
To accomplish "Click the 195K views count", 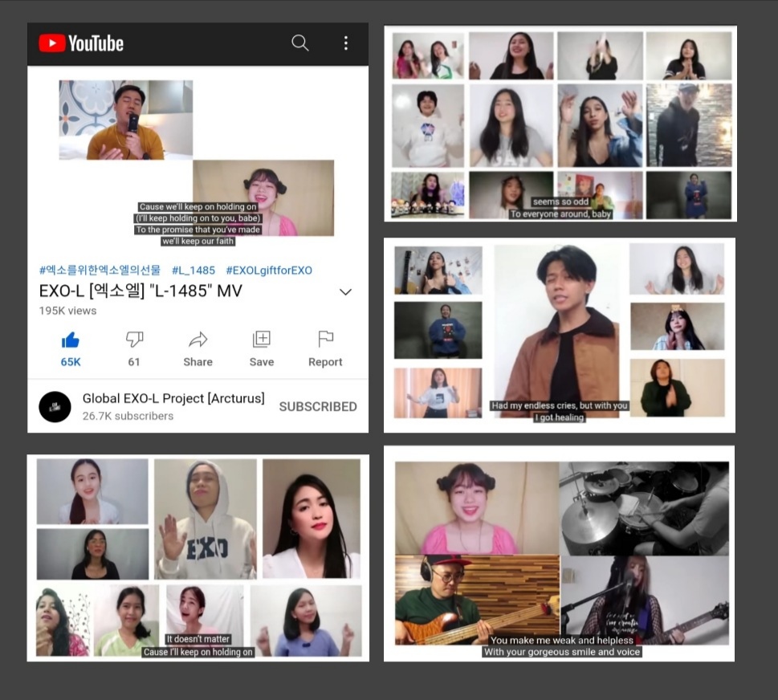I will tap(68, 311).
